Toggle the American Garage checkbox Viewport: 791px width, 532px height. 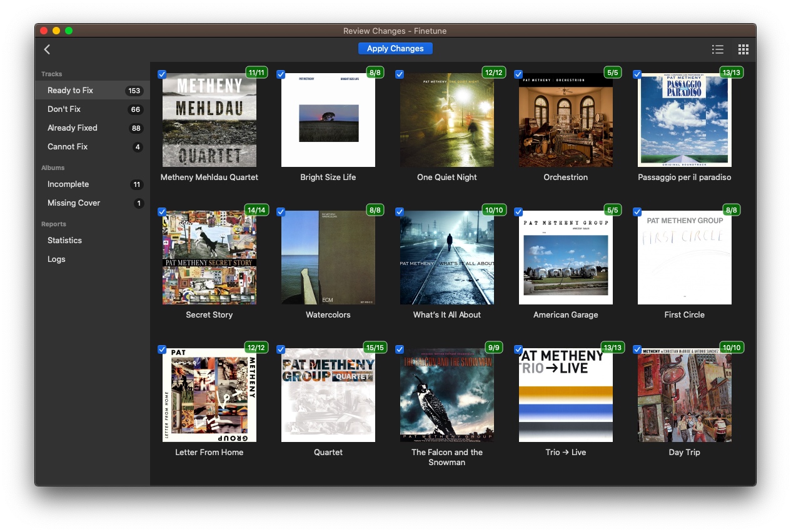pos(518,212)
